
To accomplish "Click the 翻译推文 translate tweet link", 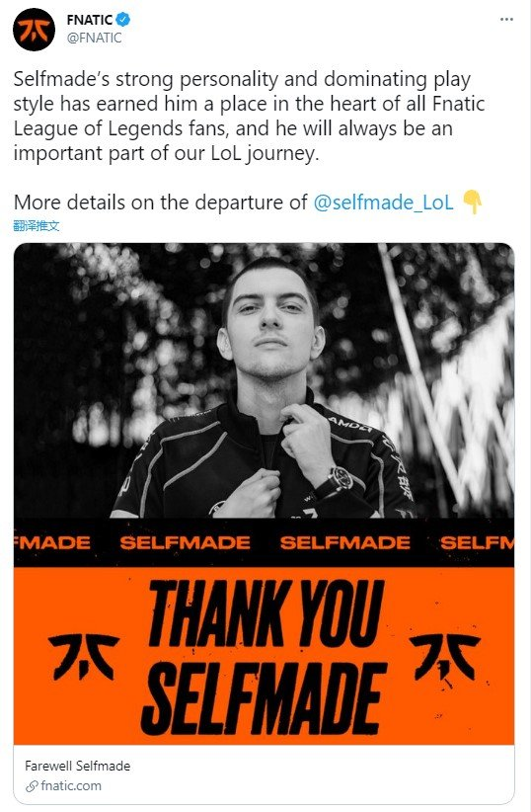I will pos(37,225).
